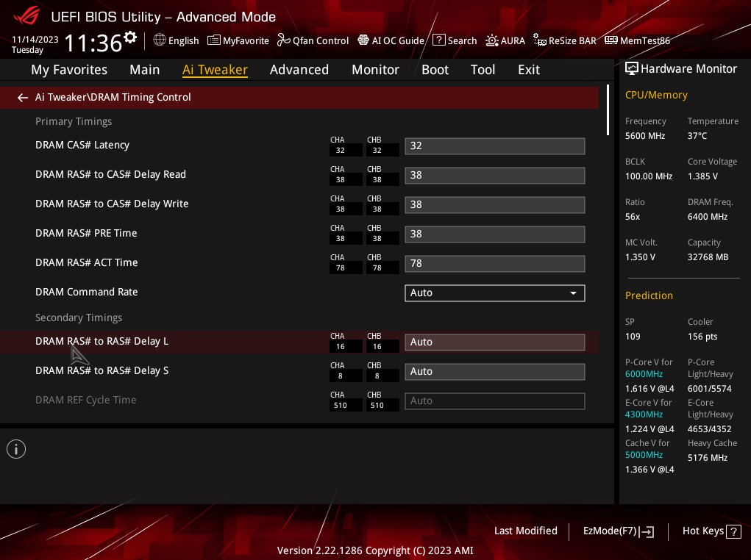This screenshot has width=751, height=560.
Task: Click the Hot Keys question-mark icon
Action: coord(733,531)
